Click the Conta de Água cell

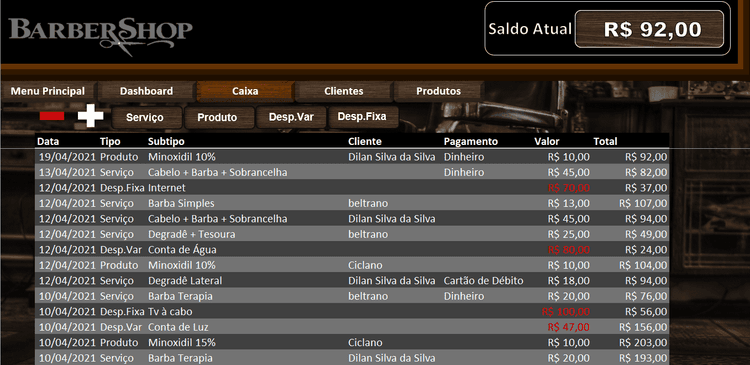point(182,250)
